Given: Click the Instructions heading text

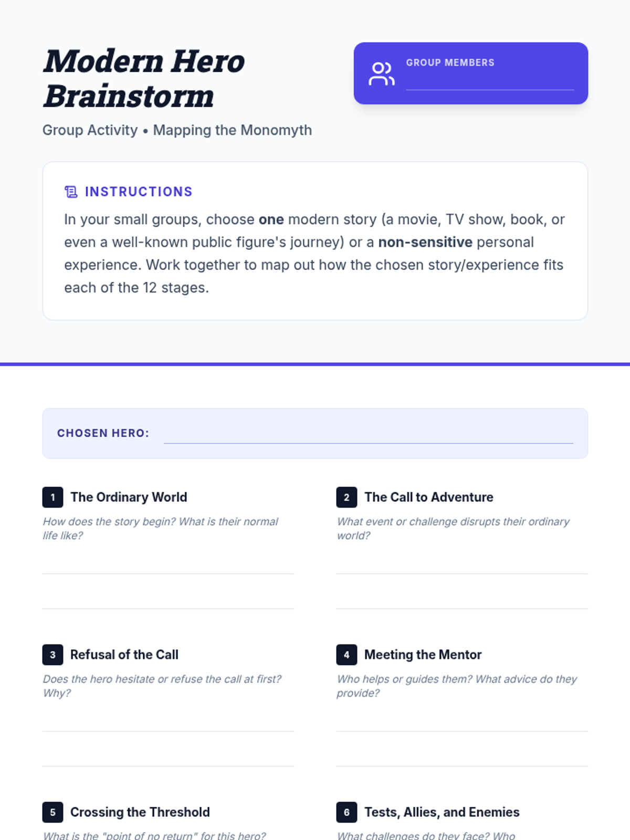Looking at the screenshot, I should point(139,192).
